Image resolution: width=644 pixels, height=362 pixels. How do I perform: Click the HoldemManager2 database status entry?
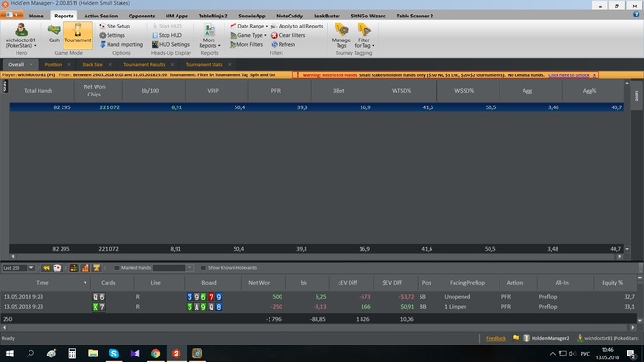pyautogui.click(x=546, y=338)
